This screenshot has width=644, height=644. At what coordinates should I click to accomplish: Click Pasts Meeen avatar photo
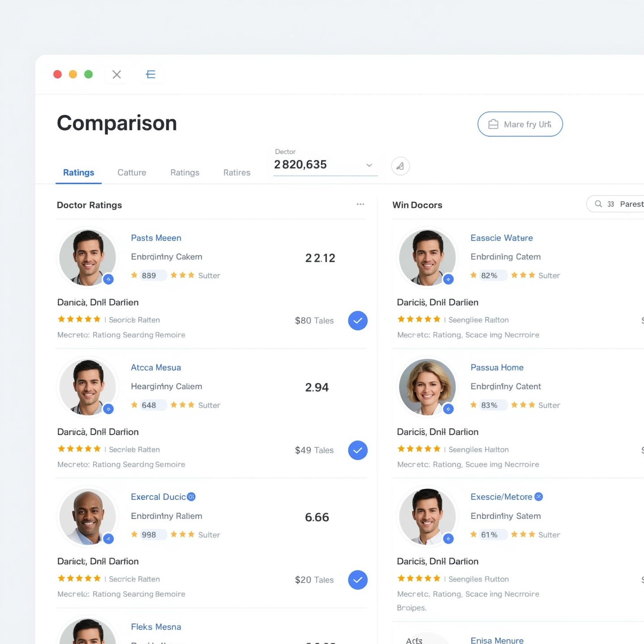tap(88, 258)
